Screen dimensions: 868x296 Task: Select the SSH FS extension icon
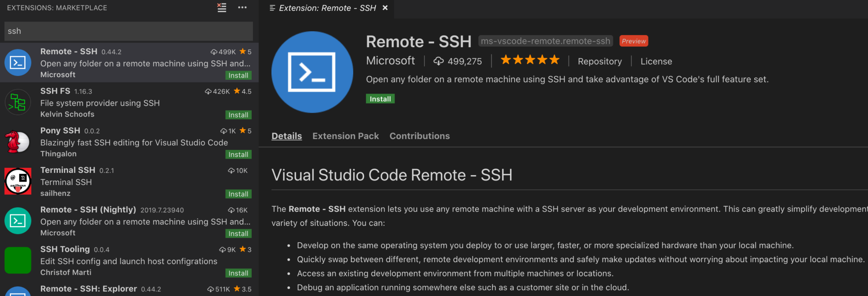click(18, 103)
